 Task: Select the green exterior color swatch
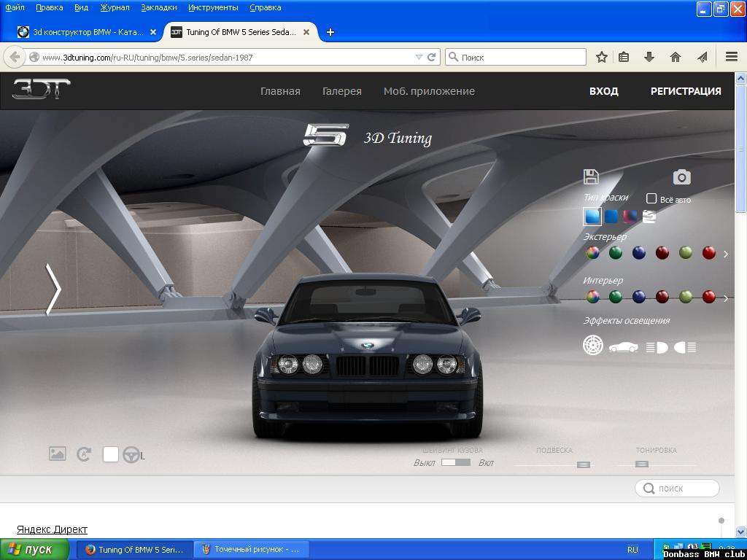point(615,252)
